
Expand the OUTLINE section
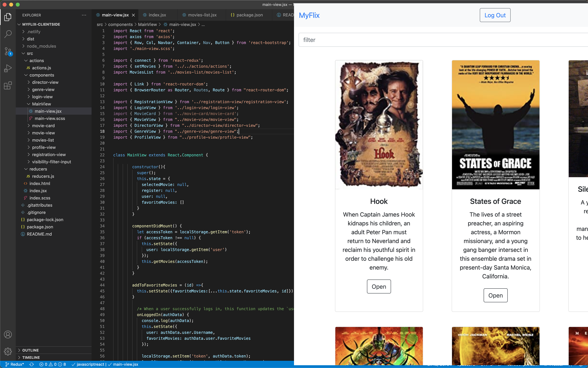(19, 350)
